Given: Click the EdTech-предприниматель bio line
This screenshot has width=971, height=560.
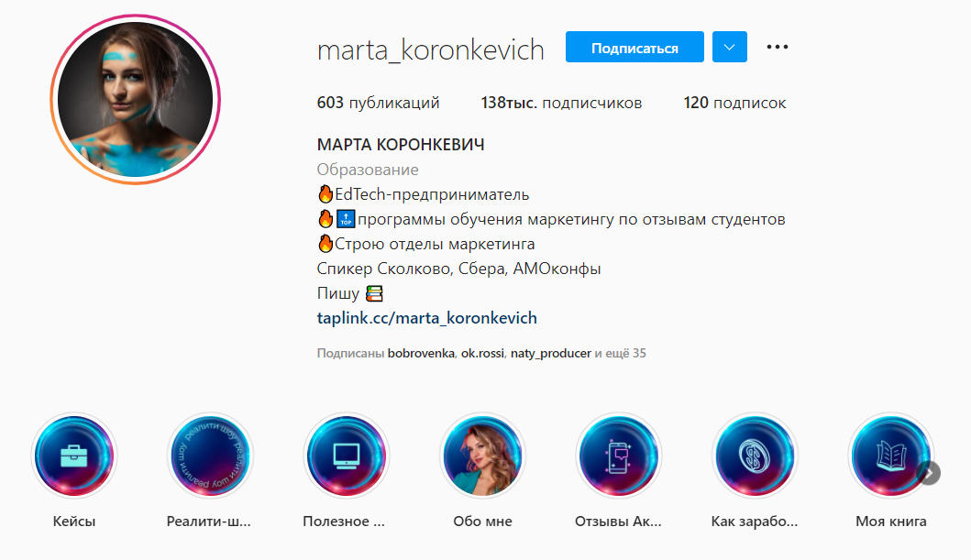Looking at the screenshot, I should pos(424,194).
